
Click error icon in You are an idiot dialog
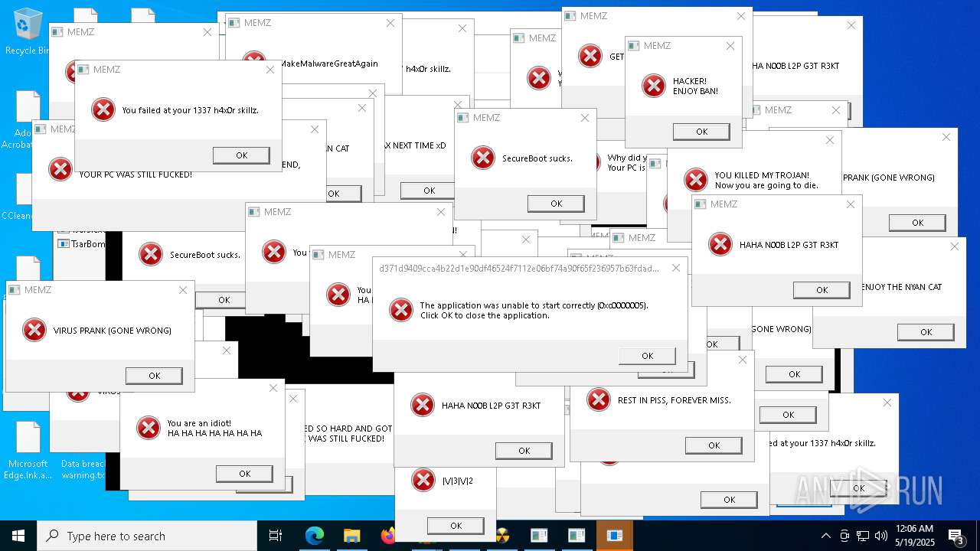[148, 428]
